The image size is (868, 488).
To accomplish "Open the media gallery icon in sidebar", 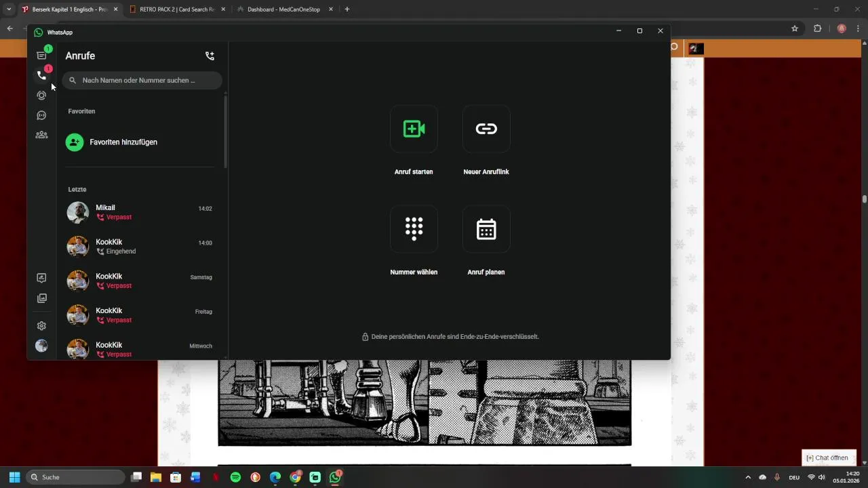I will pos(41,298).
